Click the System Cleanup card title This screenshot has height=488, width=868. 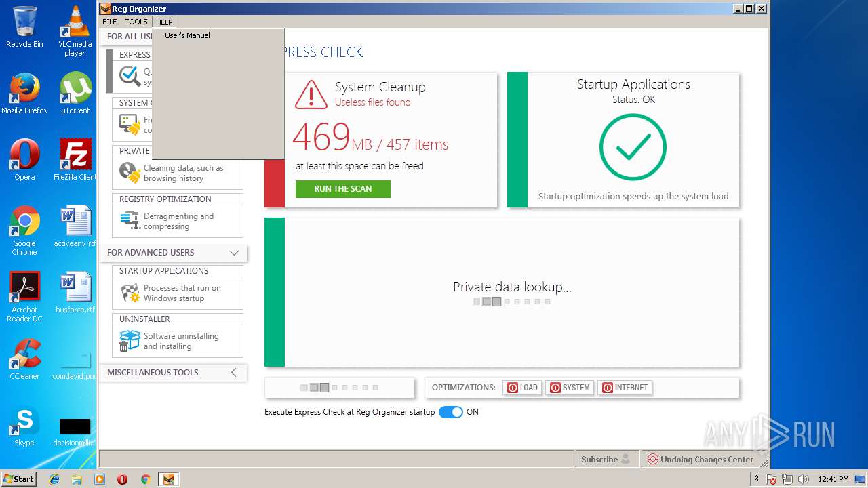coord(380,87)
